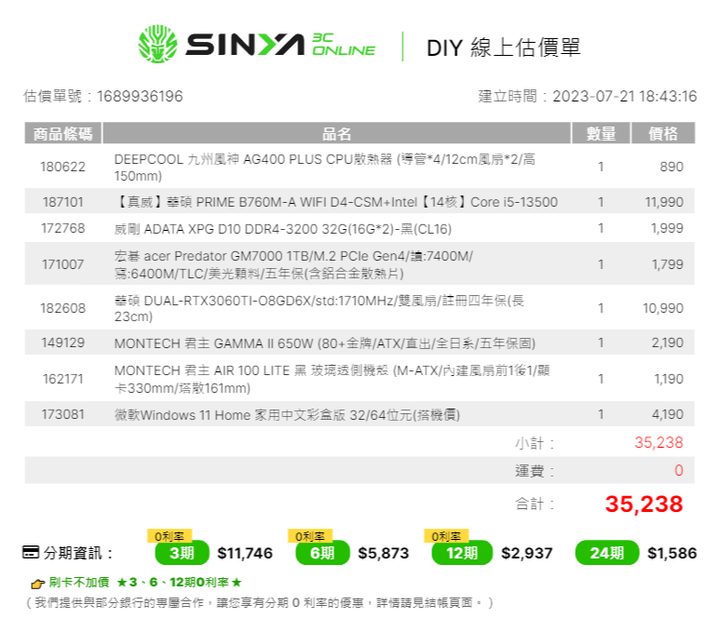
Task: Click the bold 合計 total 35,238
Action: click(x=644, y=503)
